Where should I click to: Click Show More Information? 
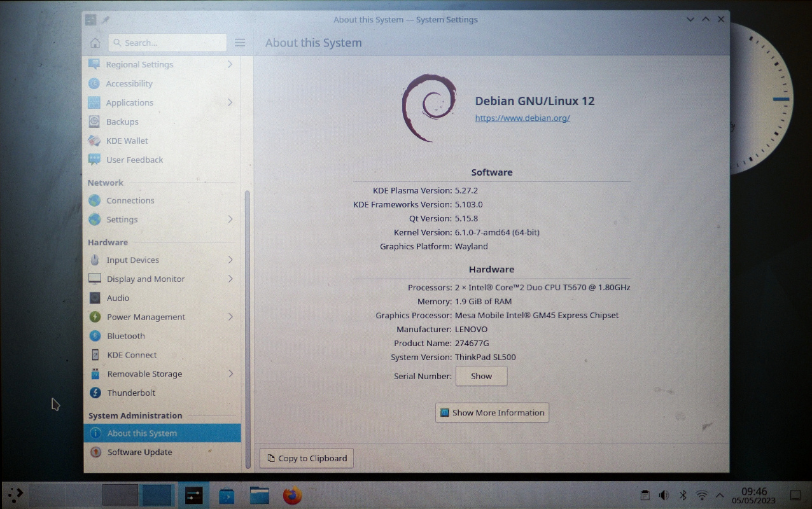492,413
